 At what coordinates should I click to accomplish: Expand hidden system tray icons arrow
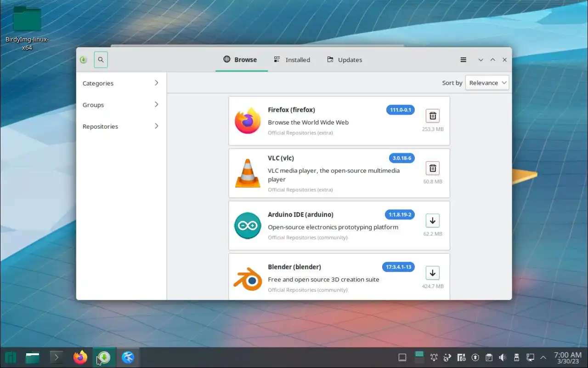point(543,357)
